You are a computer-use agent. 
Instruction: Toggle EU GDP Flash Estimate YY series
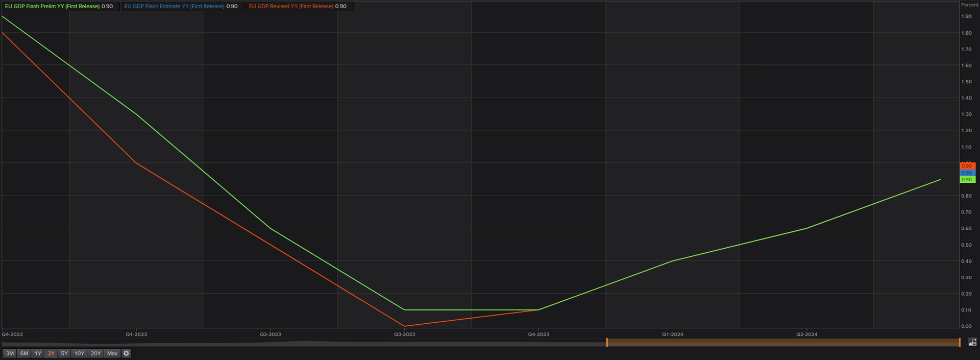click(181, 6)
